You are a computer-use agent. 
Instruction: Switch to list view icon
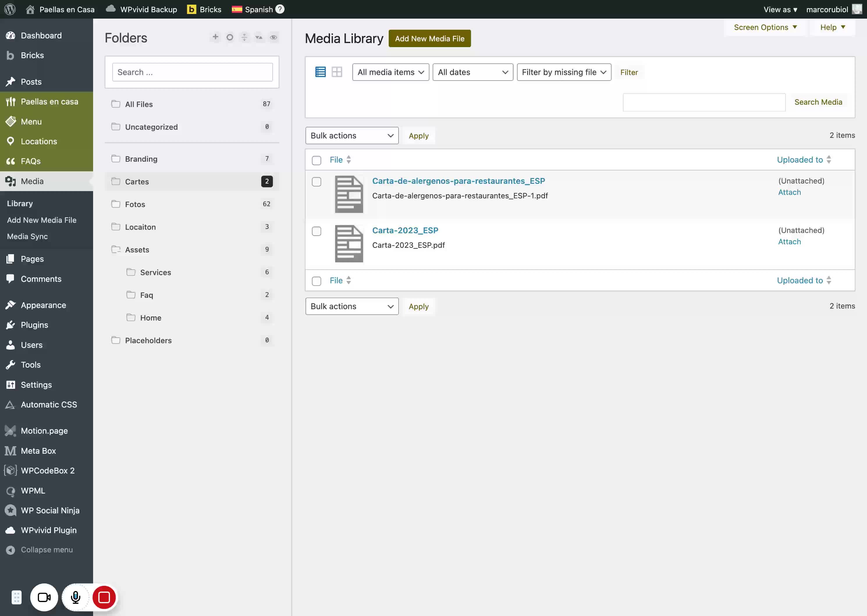click(x=320, y=72)
